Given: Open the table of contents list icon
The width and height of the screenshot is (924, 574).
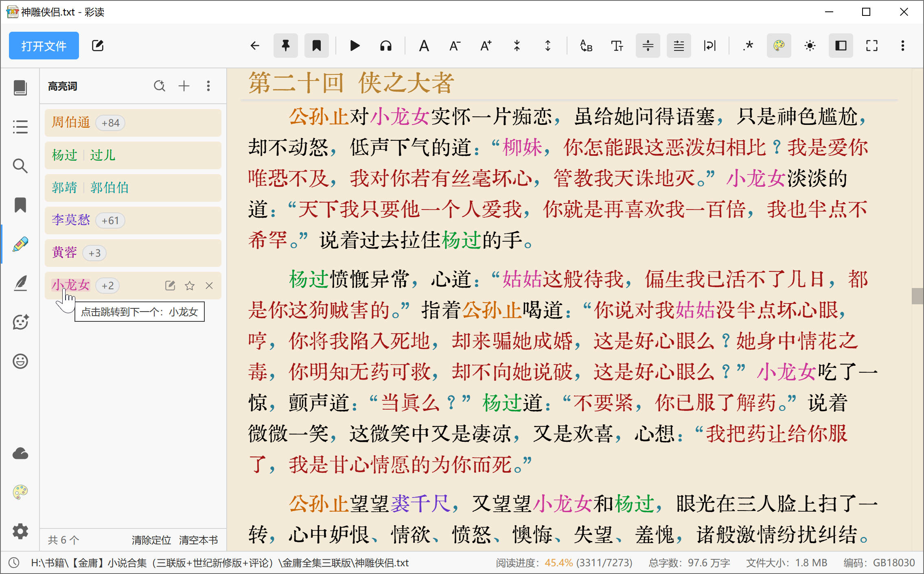Looking at the screenshot, I should pos(20,127).
